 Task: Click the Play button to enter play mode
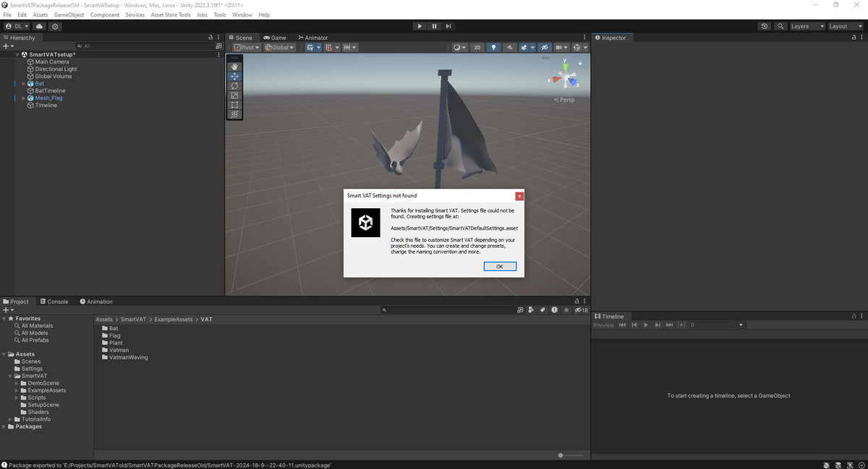[420, 27]
